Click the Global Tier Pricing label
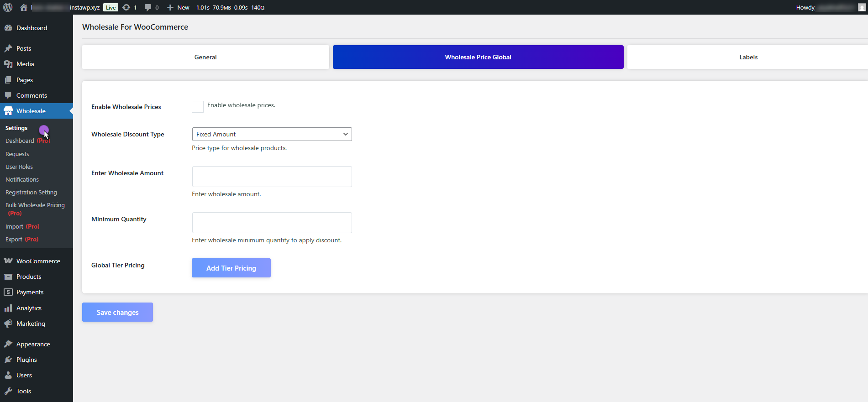The image size is (868, 402). (x=118, y=265)
